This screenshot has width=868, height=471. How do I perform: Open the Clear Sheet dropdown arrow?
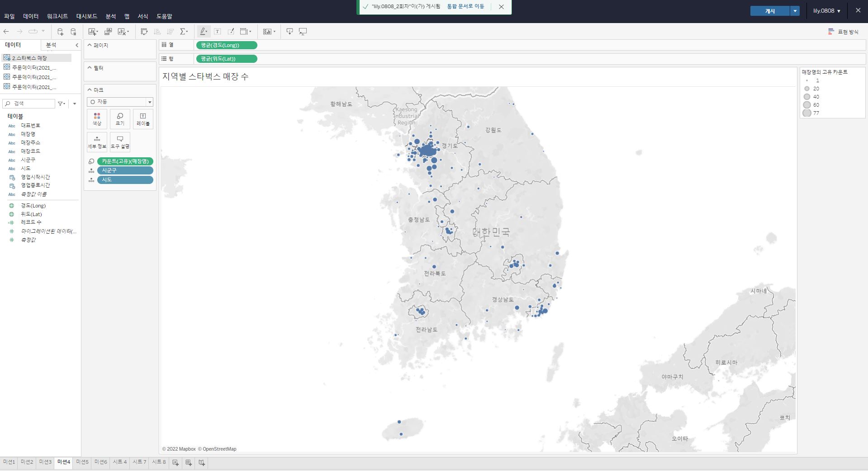tap(128, 32)
